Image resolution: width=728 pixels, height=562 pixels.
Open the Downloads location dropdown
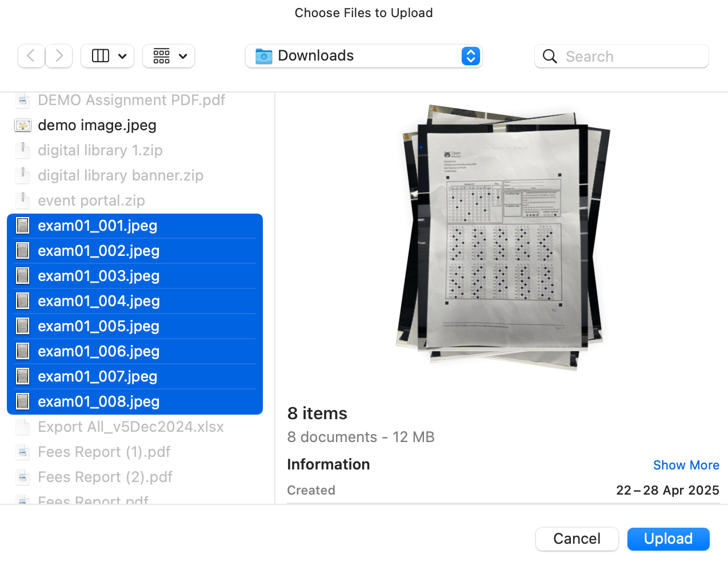pyautogui.click(x=470, y=56)
